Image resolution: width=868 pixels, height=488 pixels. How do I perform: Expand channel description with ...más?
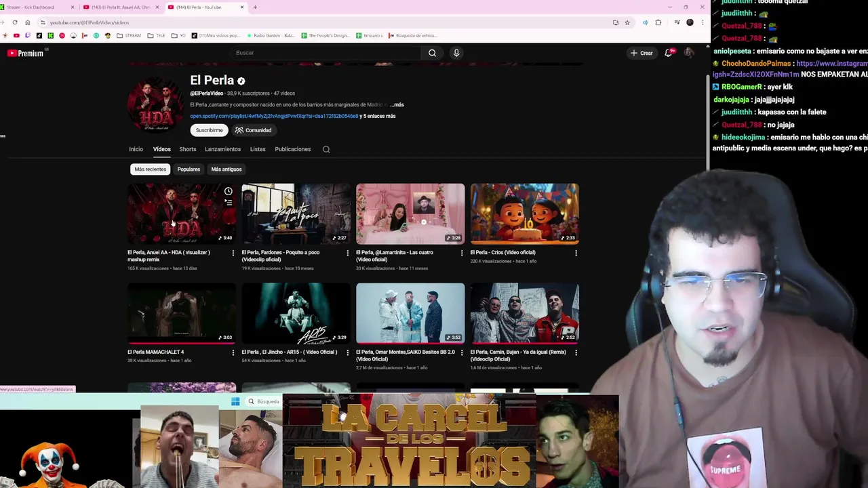(x=397, y=105)
